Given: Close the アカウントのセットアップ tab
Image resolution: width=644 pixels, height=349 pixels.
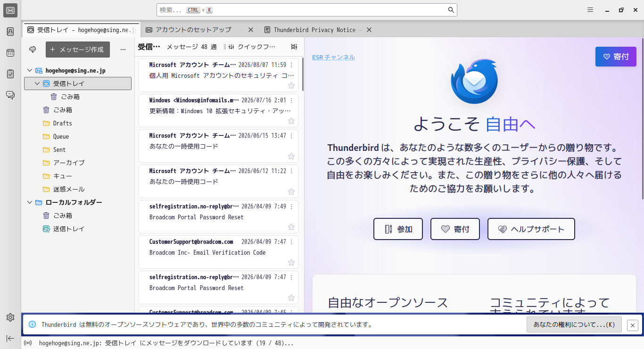Looking at the screenshot, I should [x=251, y=30].
